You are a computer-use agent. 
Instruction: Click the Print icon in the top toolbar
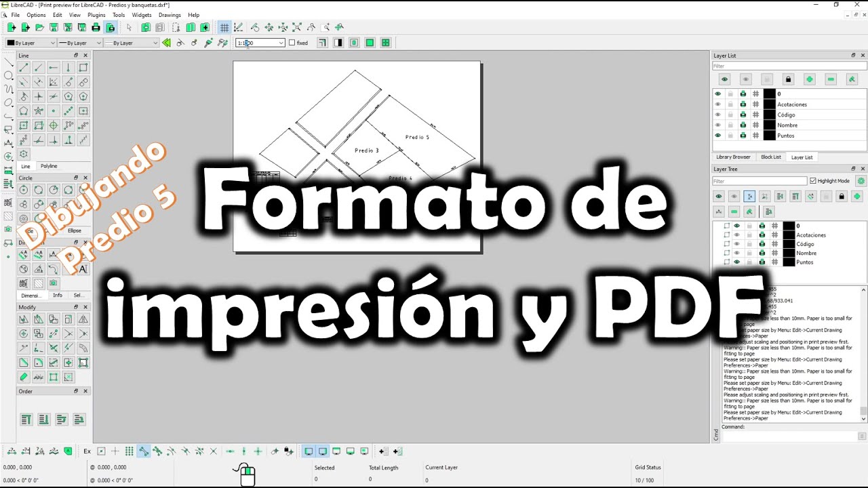pyautogui.click(x=96, y=28)
